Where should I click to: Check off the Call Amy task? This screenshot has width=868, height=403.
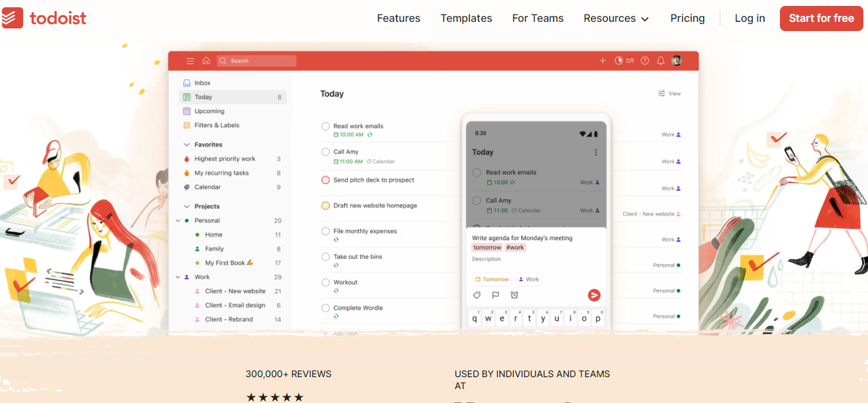click(325, 151)
